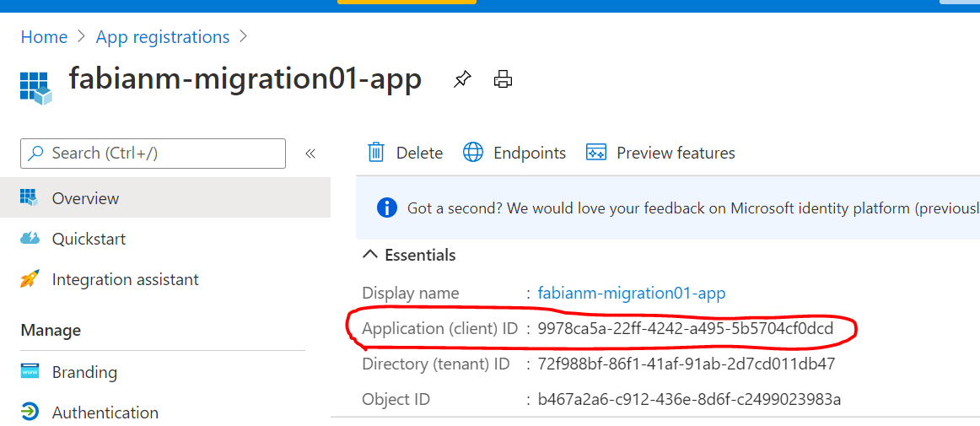Click the Overview sidebar icon

click(x=30, y=198)
